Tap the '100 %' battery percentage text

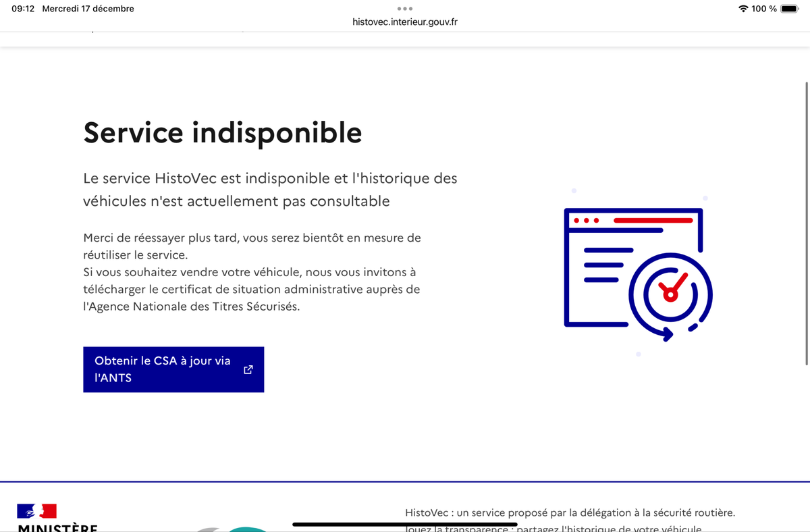(x=764, y=9)
